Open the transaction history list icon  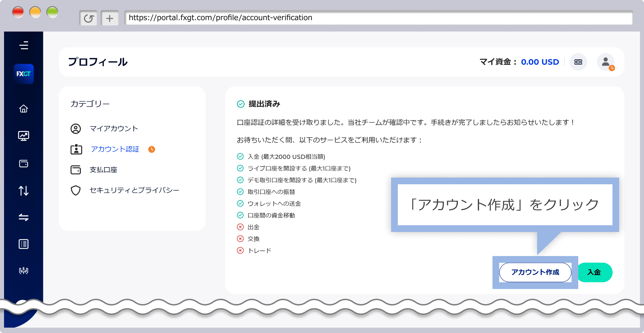point(23,244)
